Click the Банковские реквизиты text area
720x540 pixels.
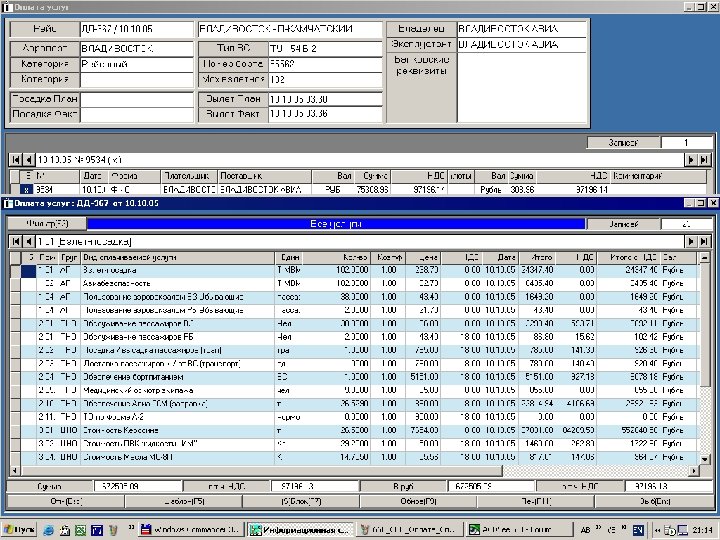[x=522, y=88]
